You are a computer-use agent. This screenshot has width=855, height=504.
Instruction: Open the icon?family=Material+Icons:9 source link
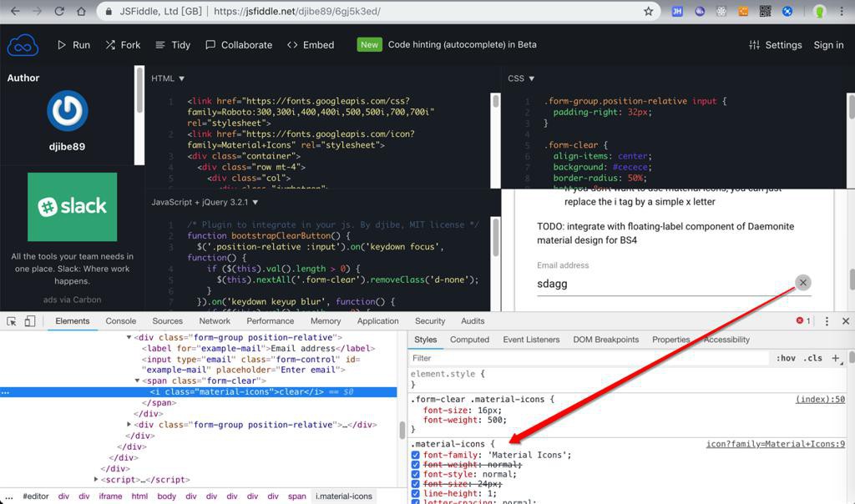776,444
